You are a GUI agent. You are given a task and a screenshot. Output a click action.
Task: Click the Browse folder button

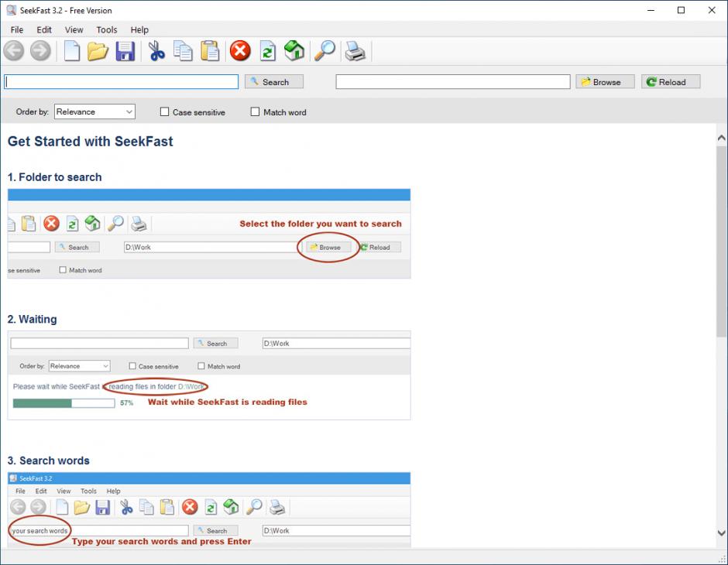click(605, 82)
